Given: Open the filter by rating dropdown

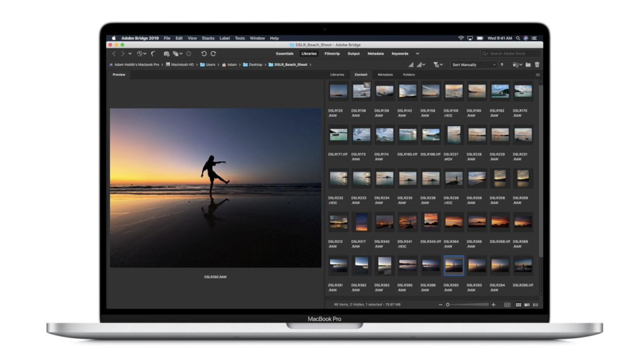Looking at the screenshot, I should click(x=438, y=65).
